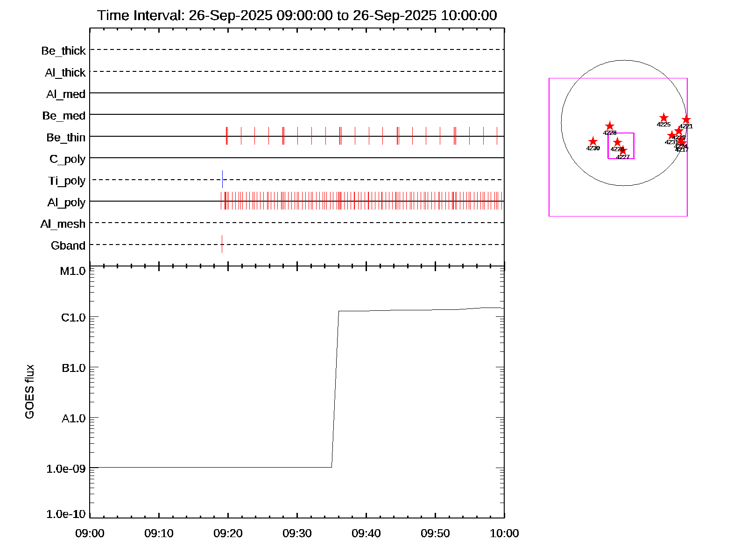Screen dimensions: 747x560
Task: Click the GOES flux axis label
Action: click(29, 392)
